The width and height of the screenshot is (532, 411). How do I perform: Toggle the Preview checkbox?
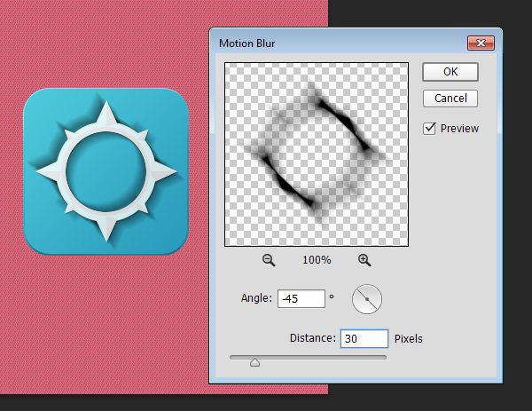429,129
